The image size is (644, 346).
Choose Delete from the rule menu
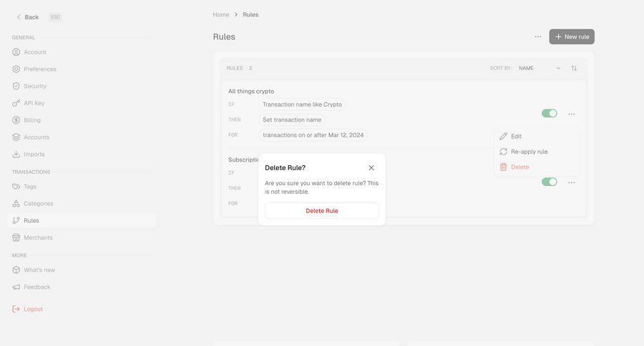537,167
